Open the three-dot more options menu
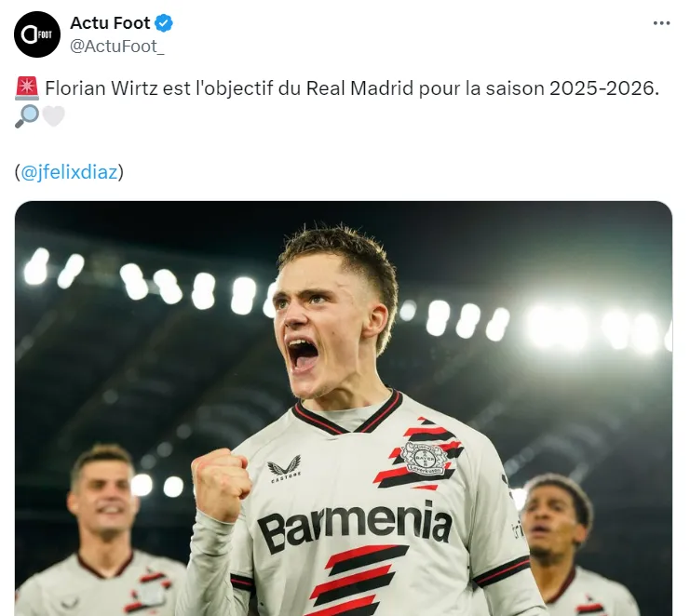Viewport: 690px width, 616px height. tap(661, 23)
